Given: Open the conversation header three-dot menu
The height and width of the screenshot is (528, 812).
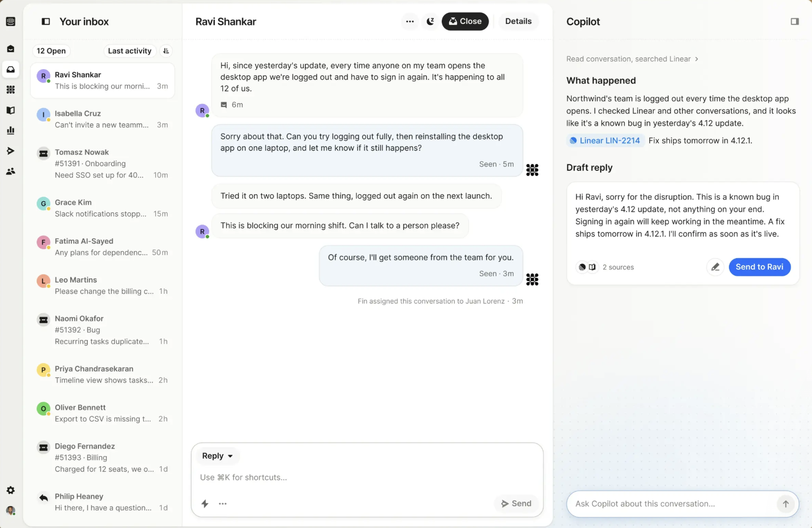Looking at the screenshot, I should (410, 21).
